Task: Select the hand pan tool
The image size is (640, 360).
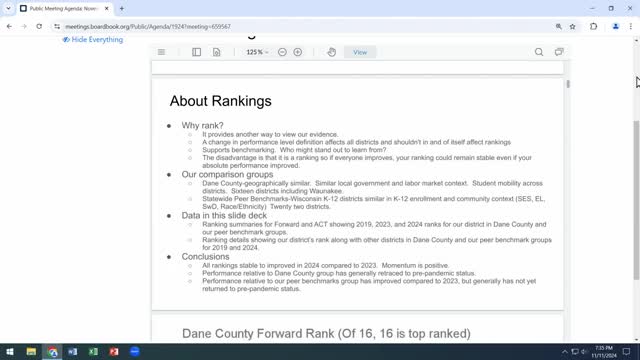Action: pos(331,52)
